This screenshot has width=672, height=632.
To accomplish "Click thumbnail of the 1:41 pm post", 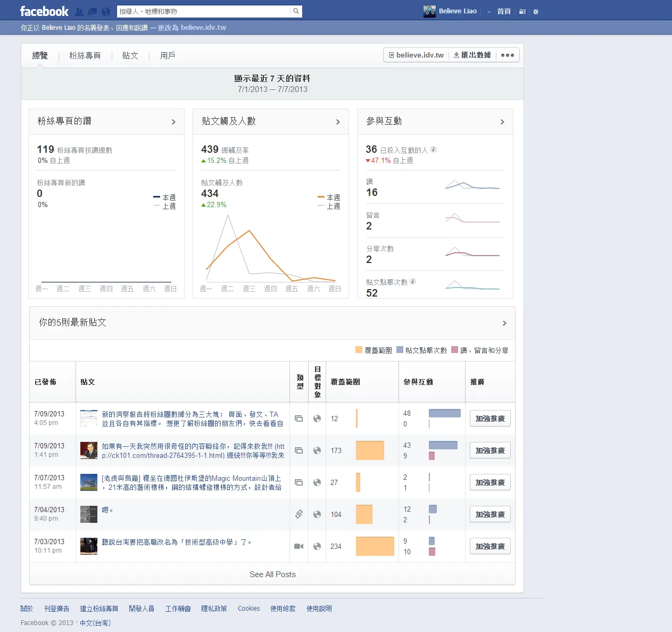I will click(89, 450).
